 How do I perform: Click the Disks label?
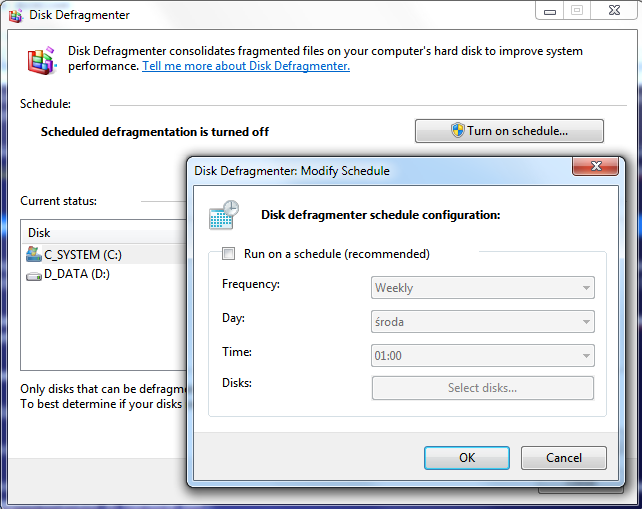[237, 383]
